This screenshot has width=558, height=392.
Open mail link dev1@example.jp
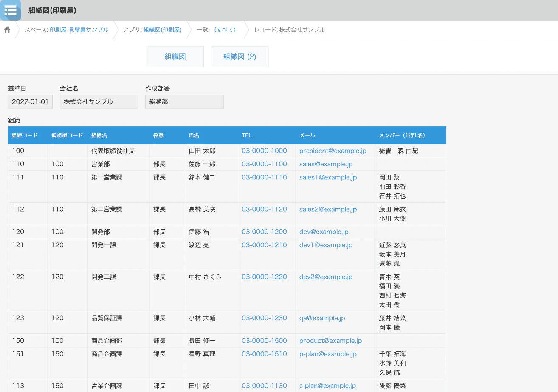pos(326,245)
